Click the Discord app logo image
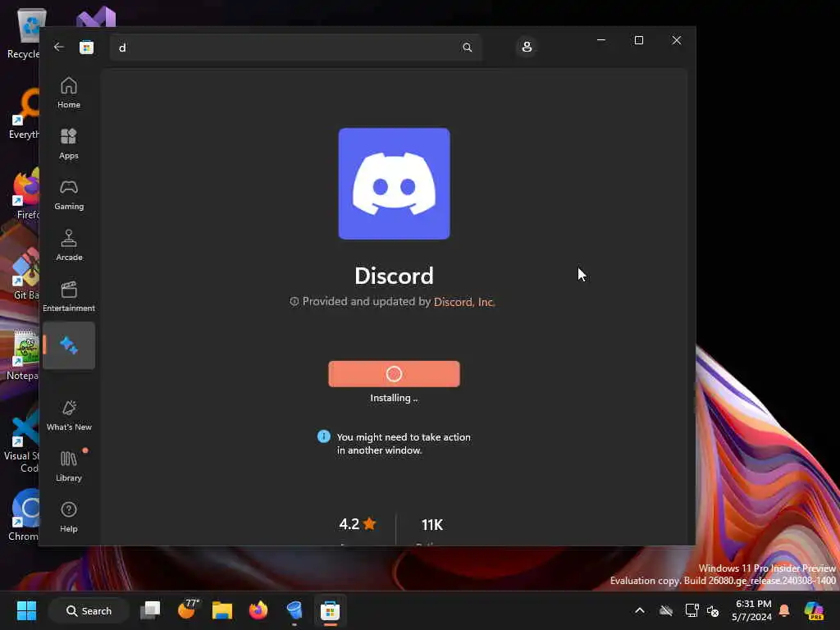The image size is (840, 630). pyautogui.click(x=395, y=184)
